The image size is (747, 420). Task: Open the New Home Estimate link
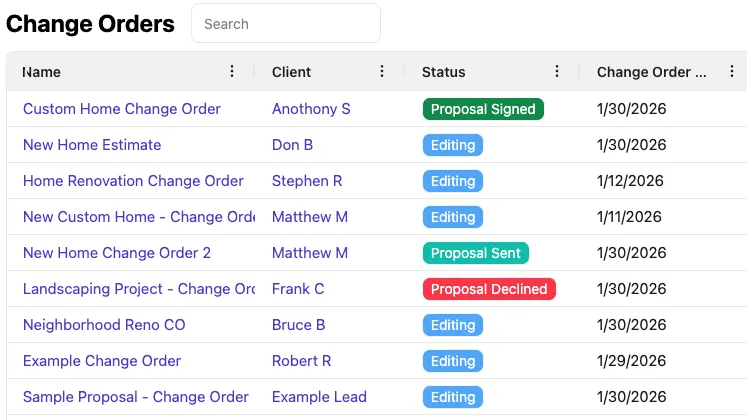coord(92,145)
